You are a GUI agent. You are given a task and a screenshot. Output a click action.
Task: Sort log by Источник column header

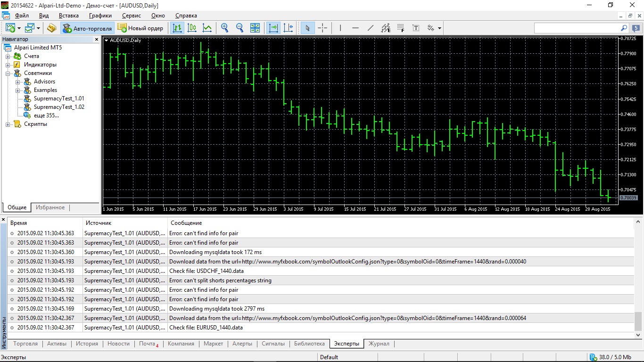pos(125,223)
